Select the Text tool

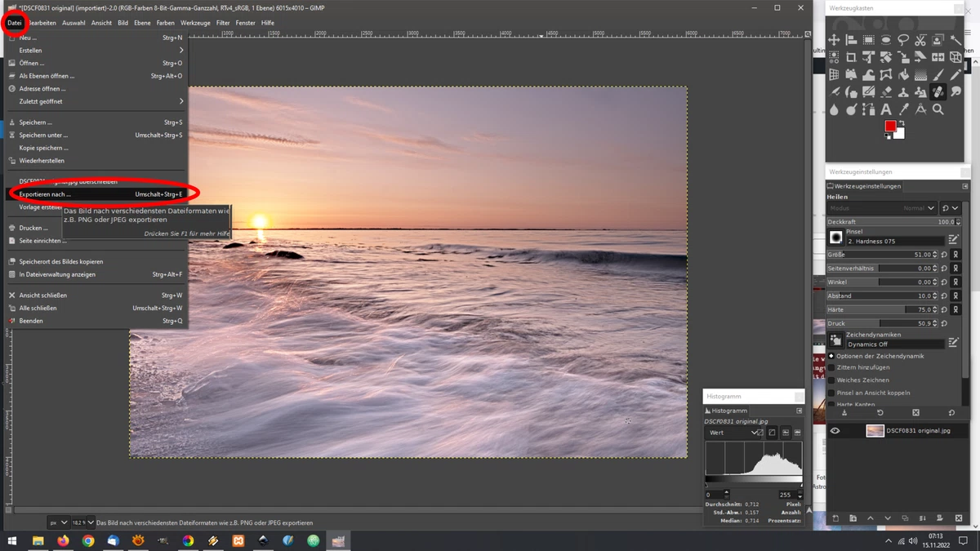pos(886,109)
